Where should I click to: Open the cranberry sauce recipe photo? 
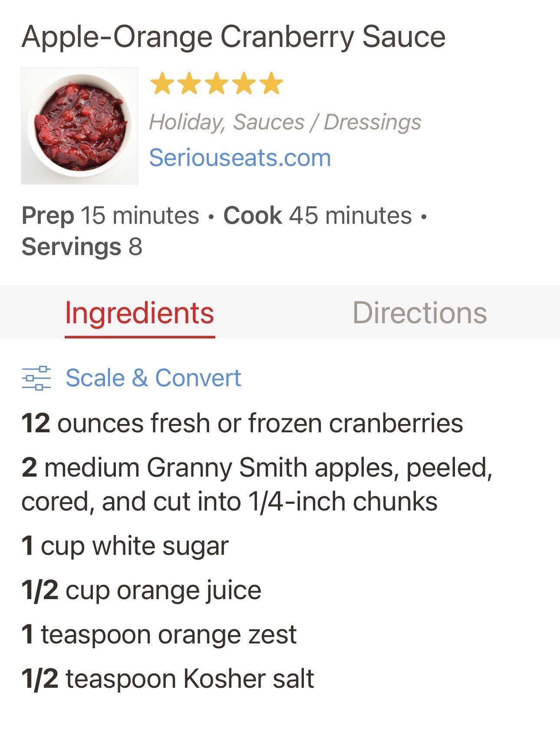tap(79, 126)
